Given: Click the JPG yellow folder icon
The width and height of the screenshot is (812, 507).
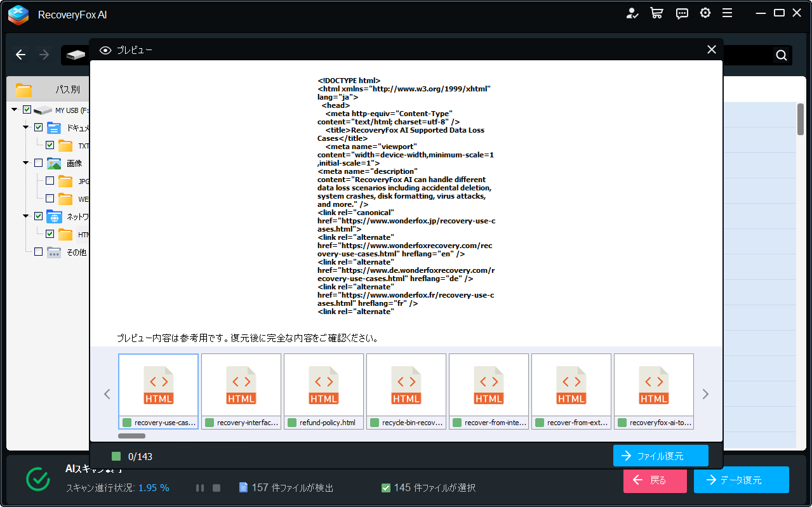Looking at the screenshot, I should tap(65, 181).
